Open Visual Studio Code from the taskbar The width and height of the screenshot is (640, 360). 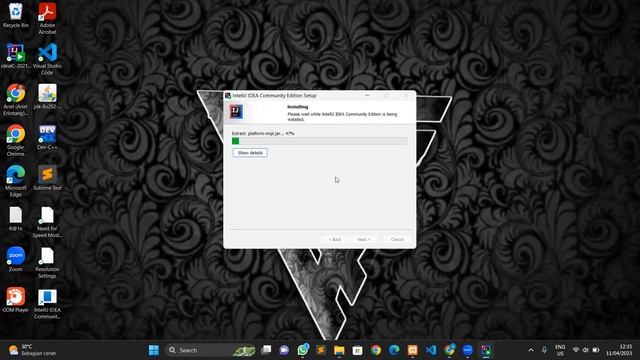(431, 350)
